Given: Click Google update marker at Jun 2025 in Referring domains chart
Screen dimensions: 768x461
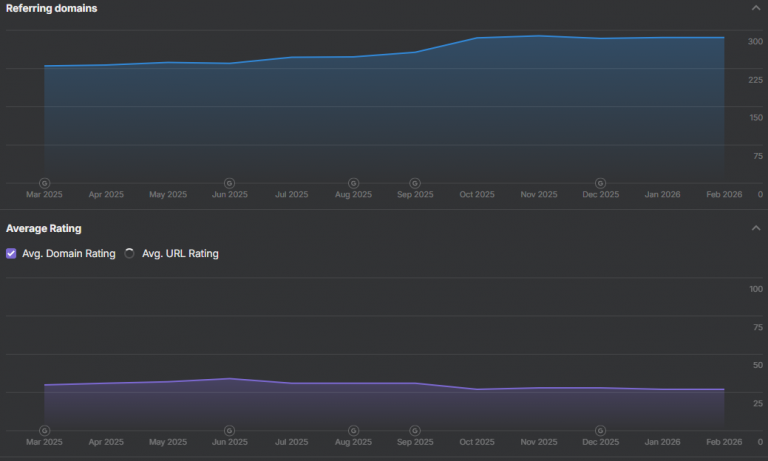Looking at the screenshot, I should pyautogui.click(x=229, y=183).
